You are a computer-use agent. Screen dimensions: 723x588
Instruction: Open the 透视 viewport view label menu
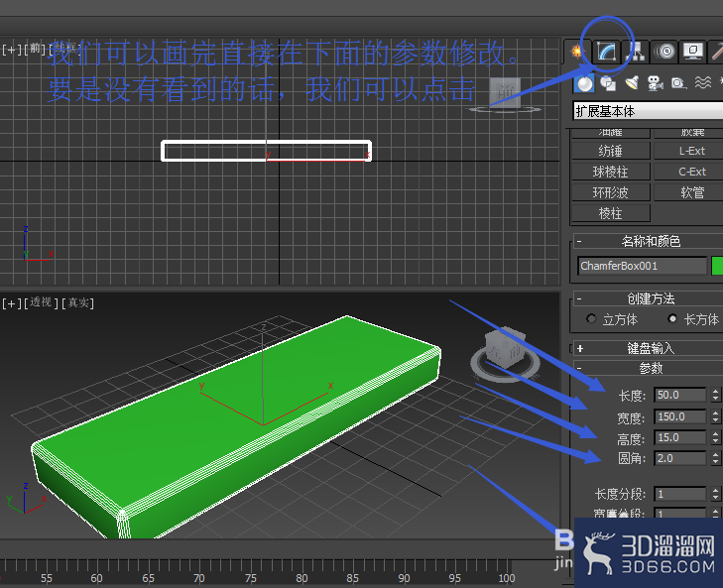pyautogui.click(x=41, y=303)
